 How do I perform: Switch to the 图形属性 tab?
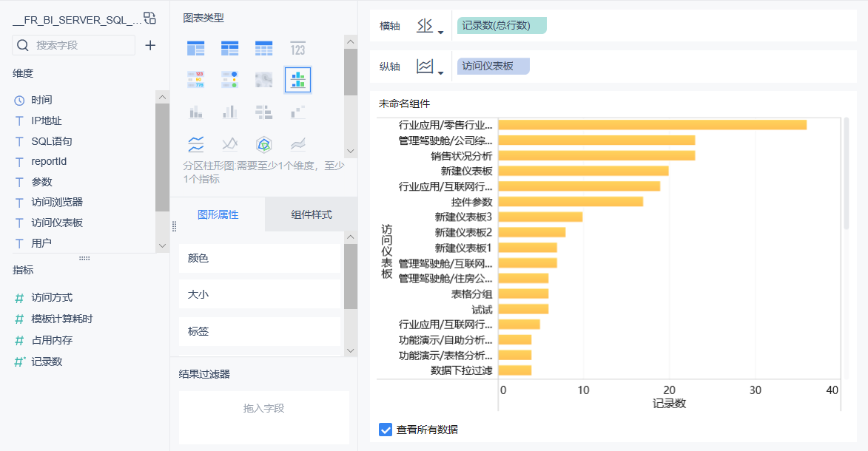coord(218,215)
